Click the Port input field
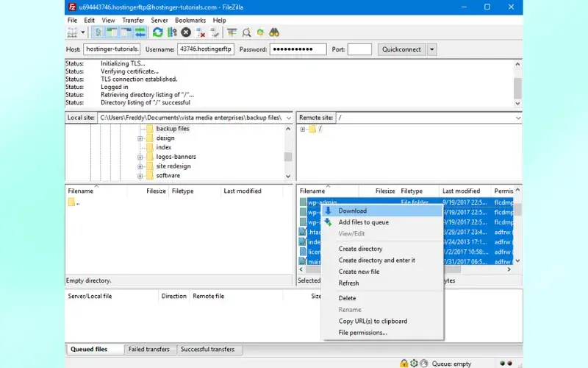 click(x=359, y=49)
